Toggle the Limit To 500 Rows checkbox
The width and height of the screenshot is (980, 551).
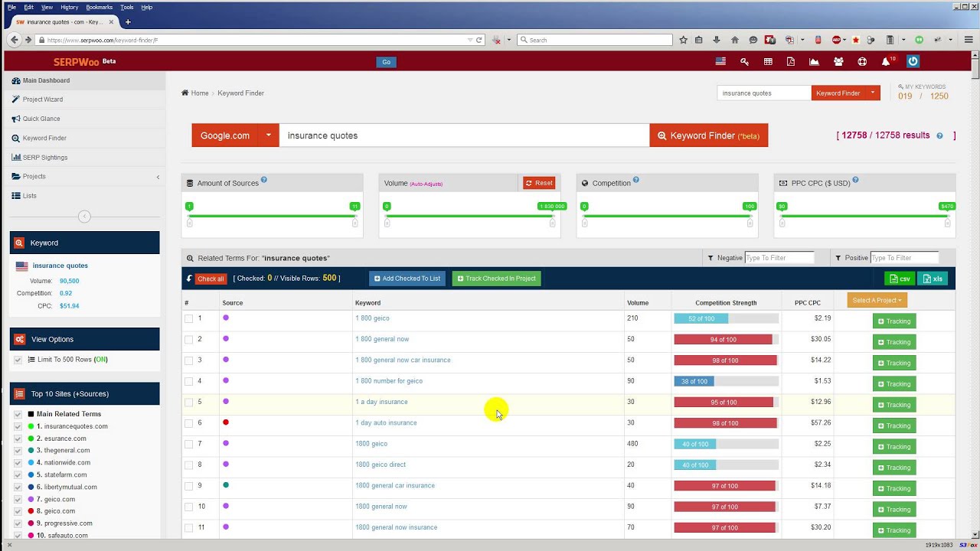(x=18, y=360)
